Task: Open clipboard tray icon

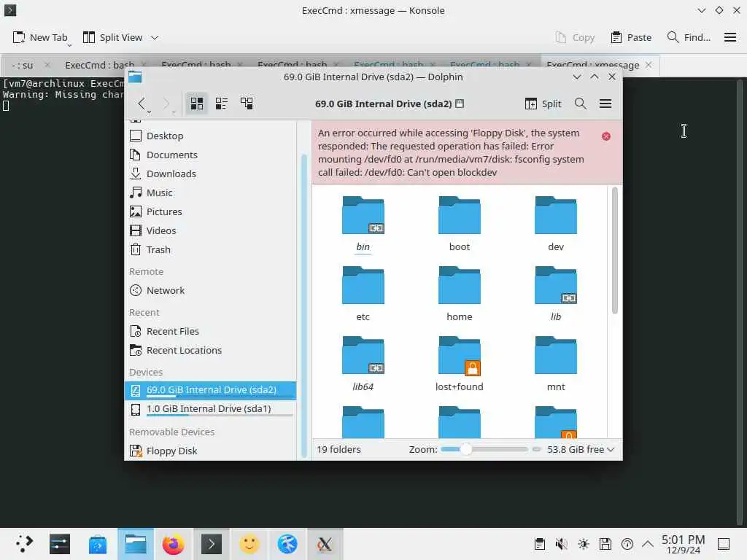Action: 539,544
